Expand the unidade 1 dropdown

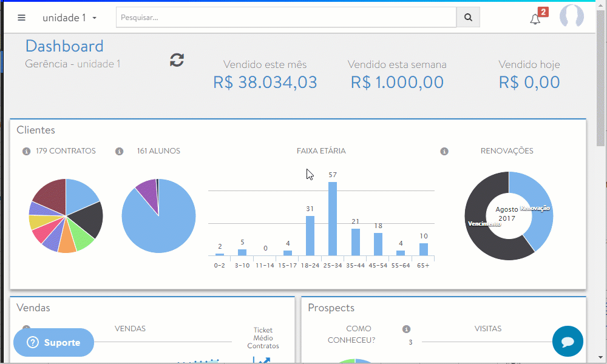tap(70, 18)
